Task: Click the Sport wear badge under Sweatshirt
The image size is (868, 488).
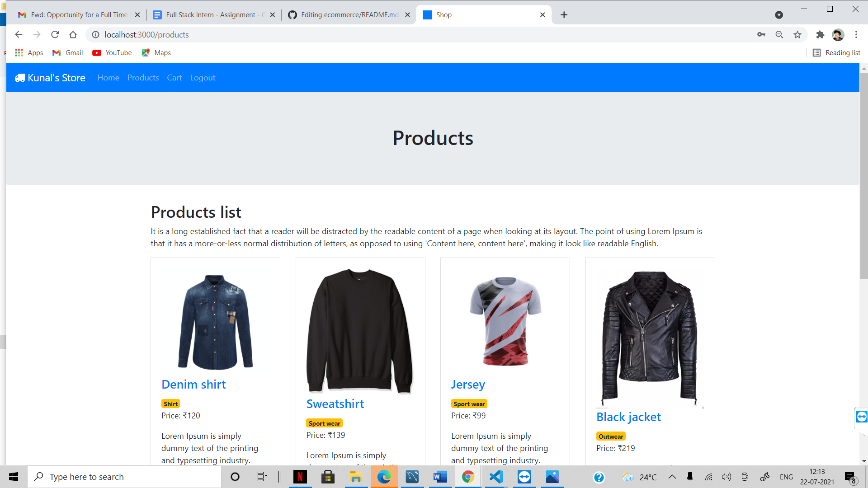Action: click(324, 423)
